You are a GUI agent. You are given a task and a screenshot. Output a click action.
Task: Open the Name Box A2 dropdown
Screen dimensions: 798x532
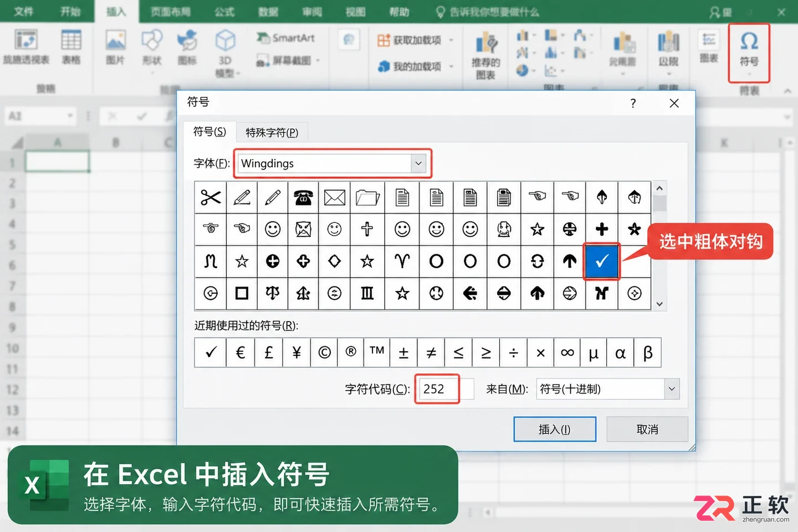point(70,116)
